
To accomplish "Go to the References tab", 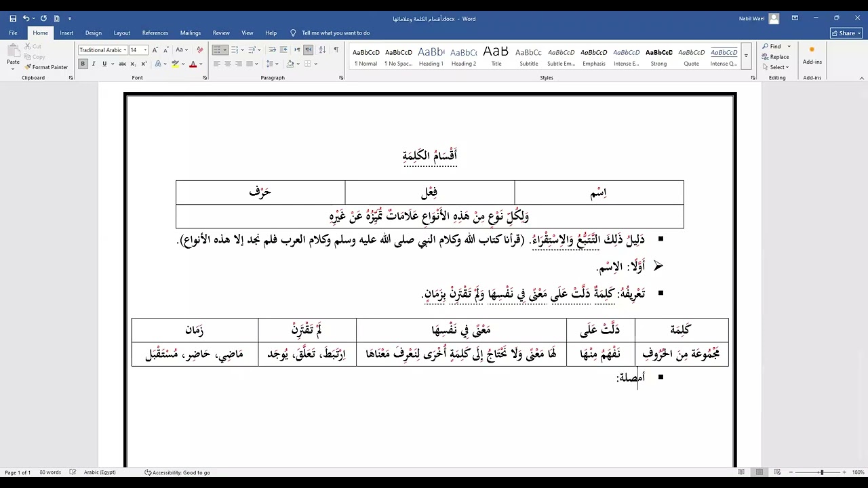I will pos(155,33).
